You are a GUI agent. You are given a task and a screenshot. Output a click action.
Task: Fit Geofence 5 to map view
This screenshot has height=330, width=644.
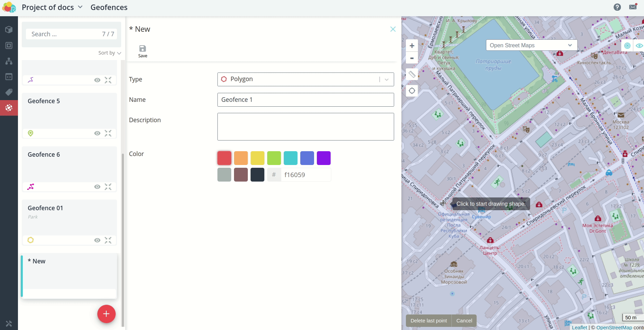(x=108, y=133)
